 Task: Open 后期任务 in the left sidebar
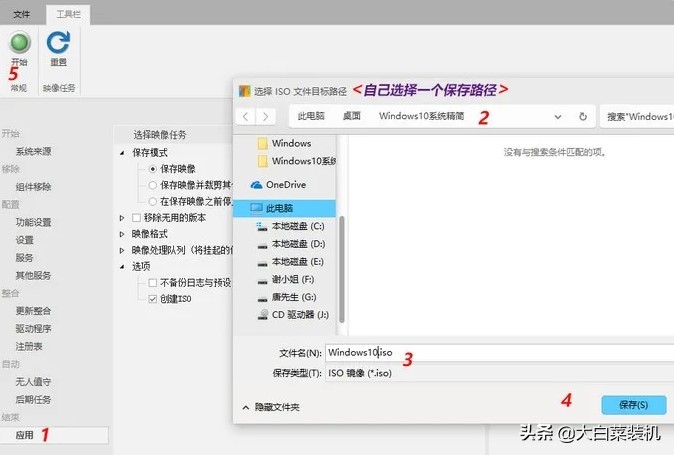(x=34, y=400)
